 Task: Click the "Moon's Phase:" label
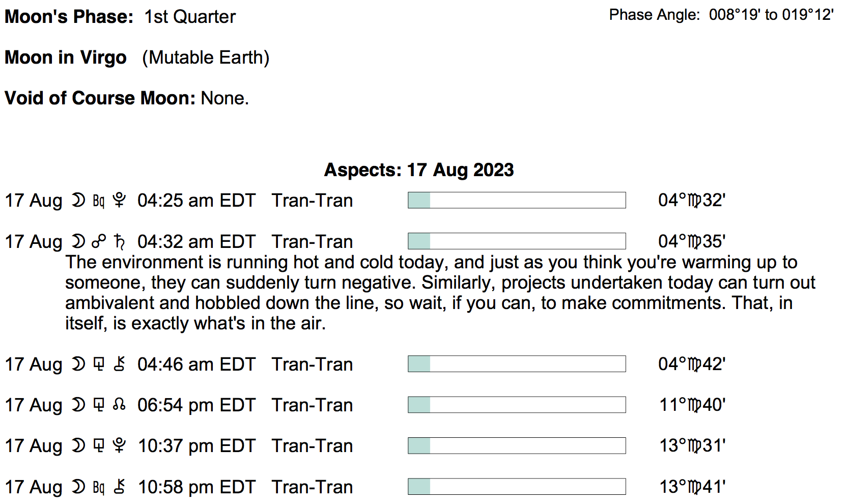(x=69, y=17)
